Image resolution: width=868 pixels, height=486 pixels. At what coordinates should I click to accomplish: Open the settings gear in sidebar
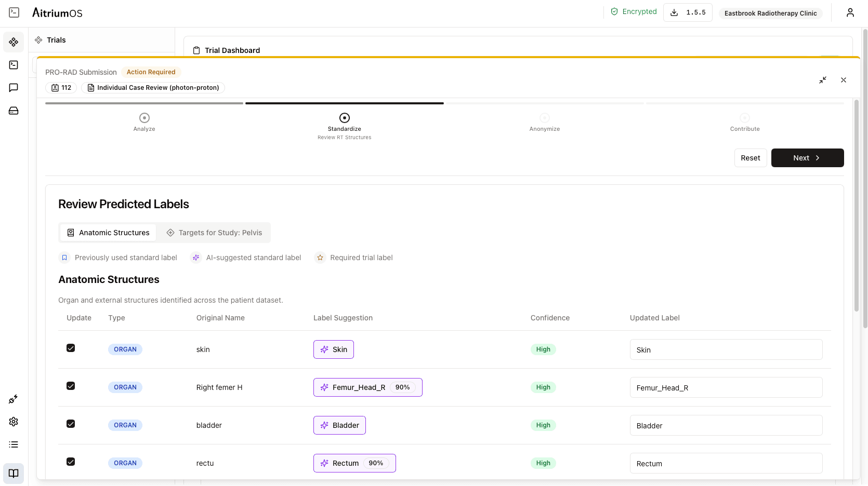pos(14,422)
